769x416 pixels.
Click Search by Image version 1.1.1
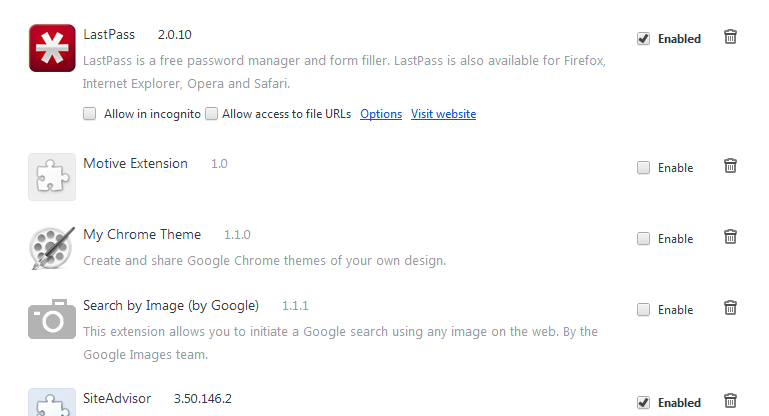(295, 306)
